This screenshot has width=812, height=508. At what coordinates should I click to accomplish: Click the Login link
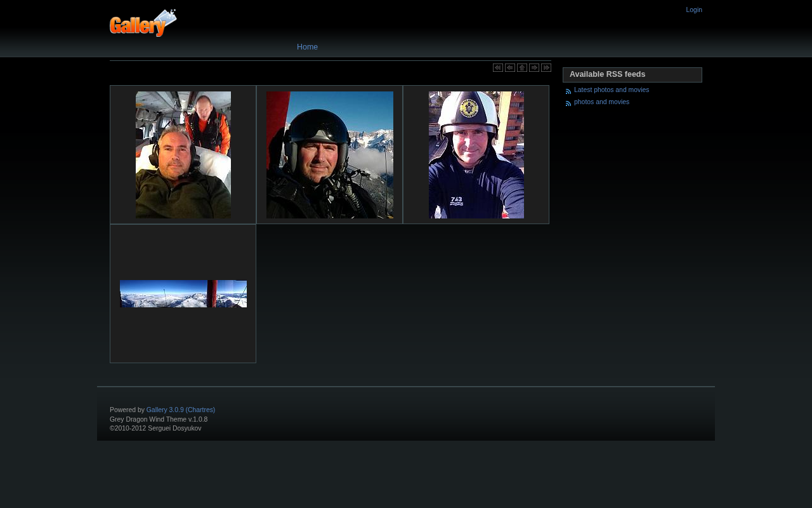coord(693,10)
